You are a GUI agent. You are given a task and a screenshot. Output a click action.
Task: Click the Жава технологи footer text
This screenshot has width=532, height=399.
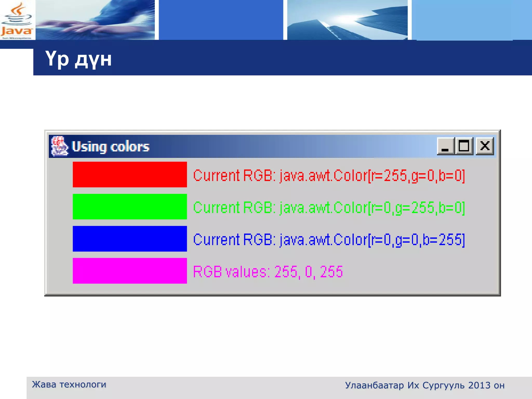click(x=69, y=384)
